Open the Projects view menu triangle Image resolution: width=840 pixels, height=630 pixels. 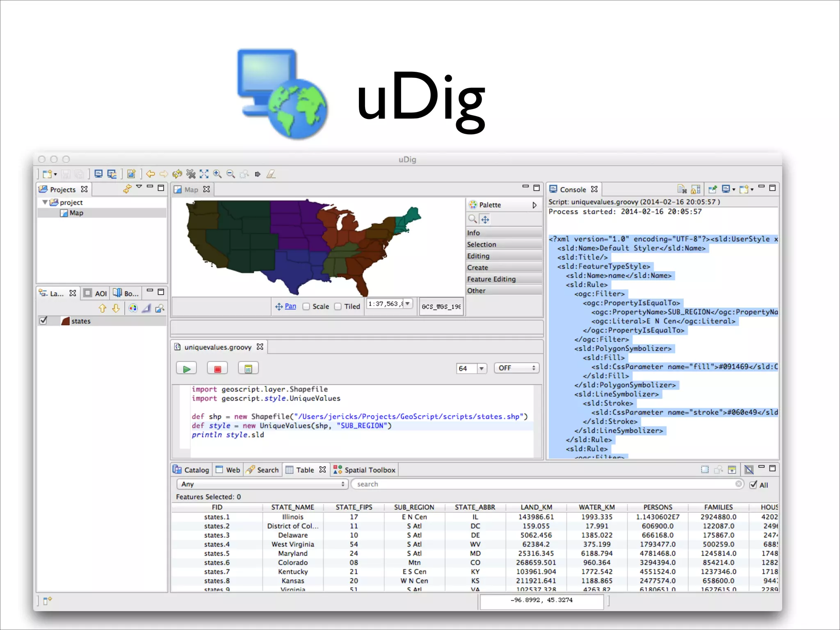pyautogui.click(x=139, y=187)
